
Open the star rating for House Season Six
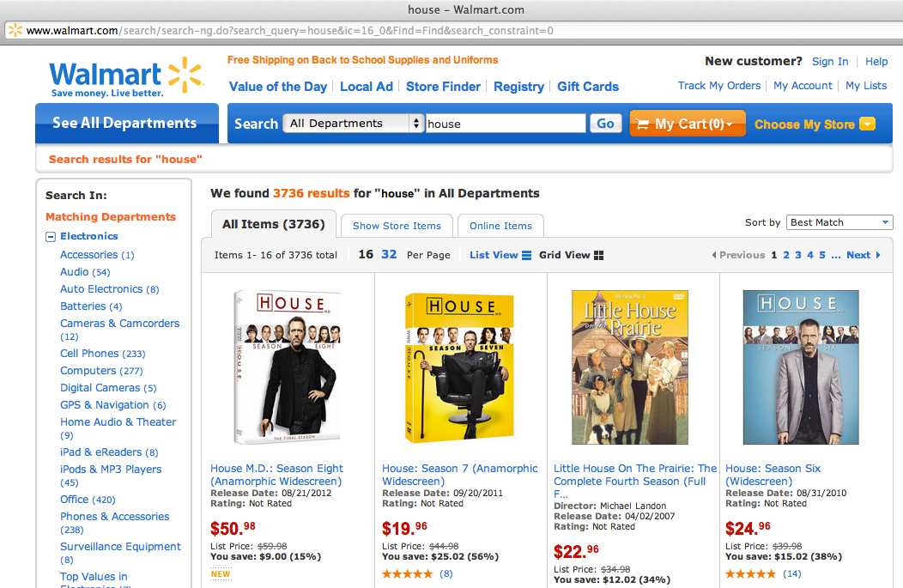pyautogui.click(x=751, y=573)
